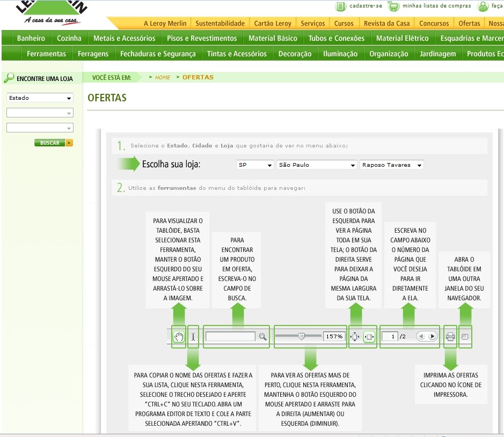Open tabloid in new window icon
Image resolution: width=504 pixels, height=437 pixels.
pyautogui.click(x=465, y=337)
